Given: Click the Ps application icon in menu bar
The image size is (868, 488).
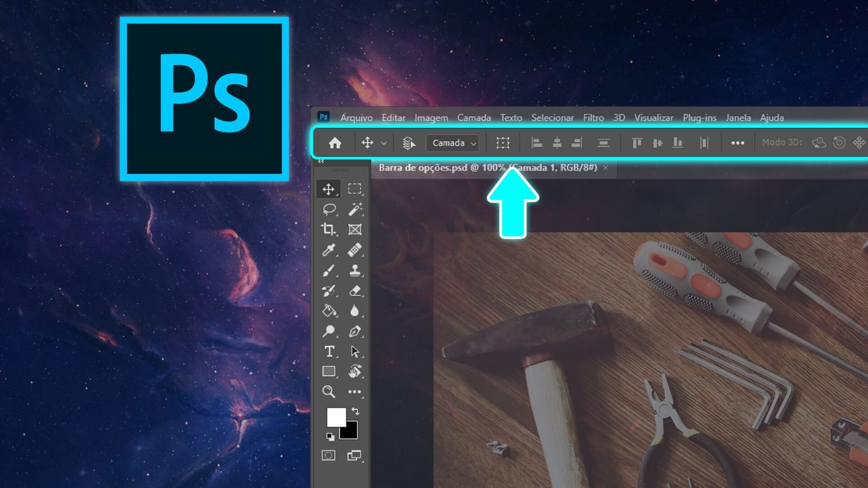Looking at the screenshot, I should coord(323,117).
